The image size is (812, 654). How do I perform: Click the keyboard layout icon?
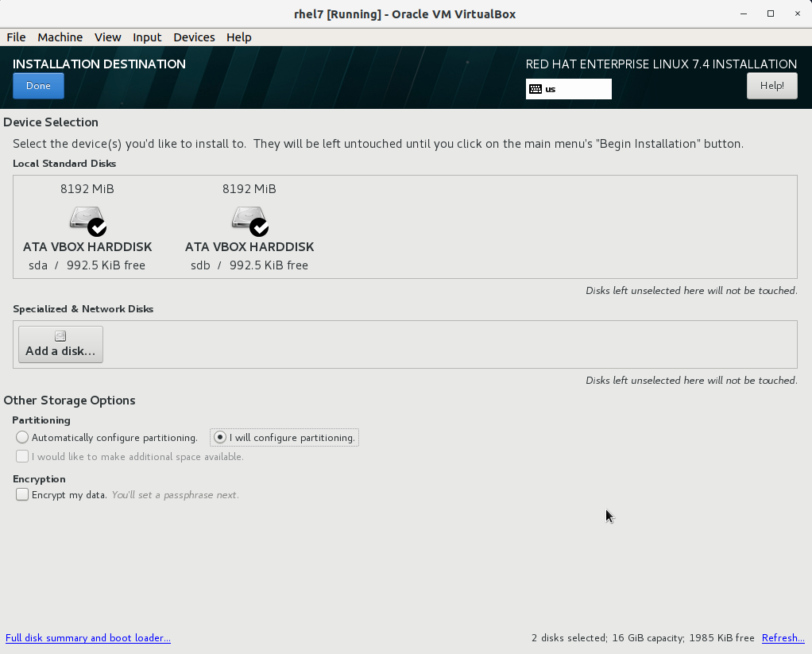[x=536, y=89]
